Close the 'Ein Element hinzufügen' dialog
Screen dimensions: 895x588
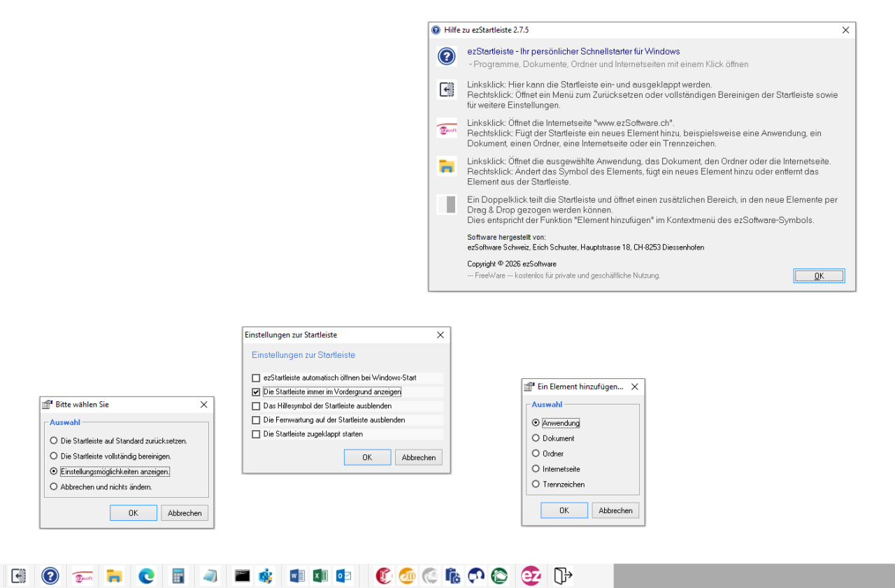[634, 387]
